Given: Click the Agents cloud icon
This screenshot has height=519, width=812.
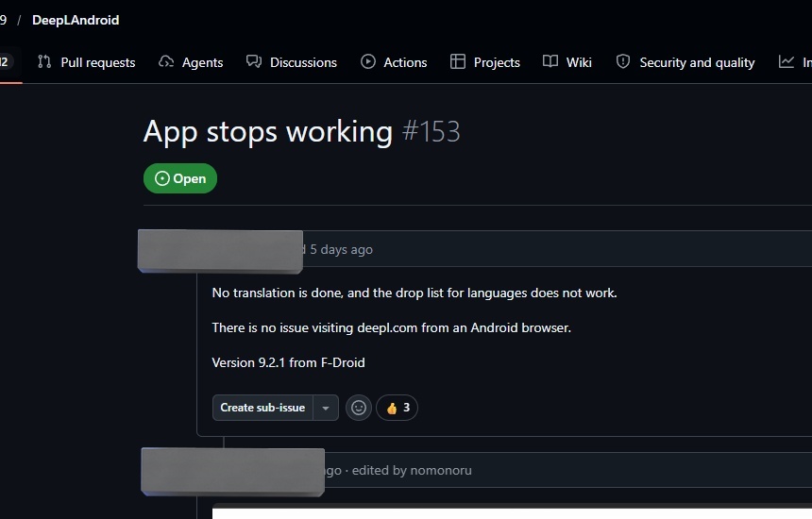Looking at the screenshot, I should point(166,61).
